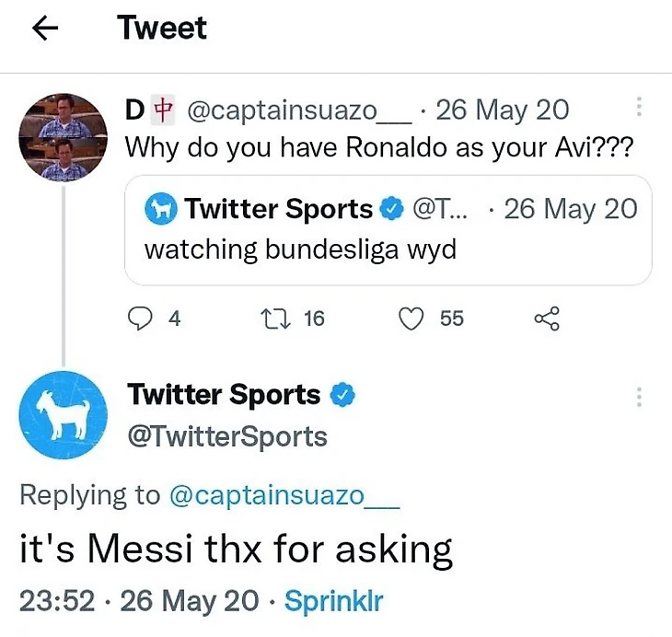This screenshot has height=637, width=672.
Task: Share the captainsuazo tweet
Action: [x=546, y=318]
